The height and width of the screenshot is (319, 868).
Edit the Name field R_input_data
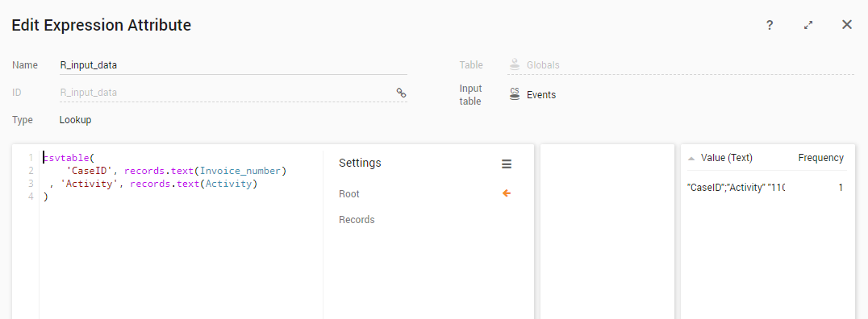(233, 65)
